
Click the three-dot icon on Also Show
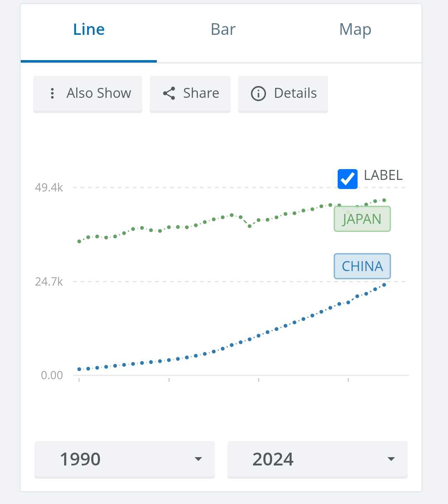pos(52,93)
